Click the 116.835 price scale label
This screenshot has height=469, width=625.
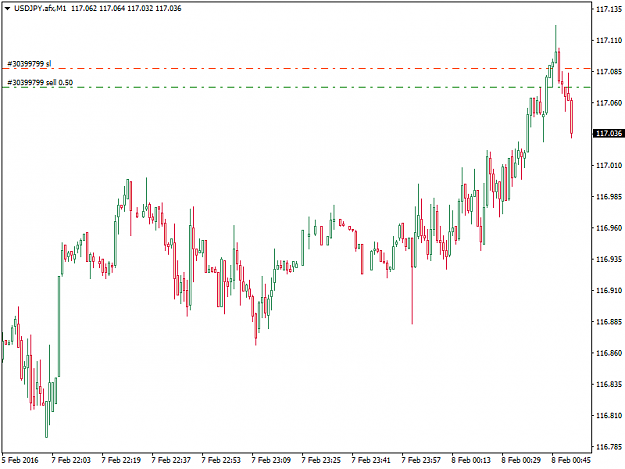[609, 384]
